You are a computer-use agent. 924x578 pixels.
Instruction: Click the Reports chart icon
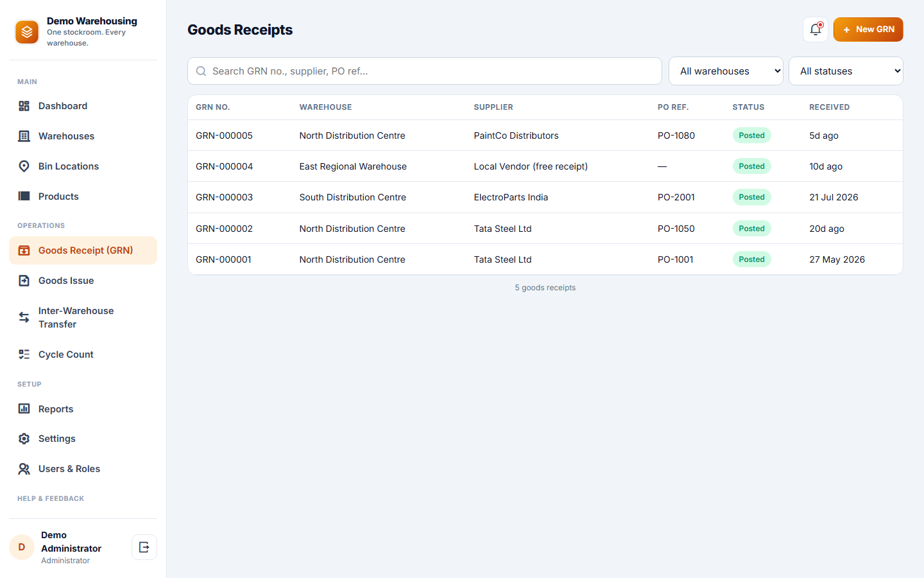pyautogui.click(x=24, y=409)
